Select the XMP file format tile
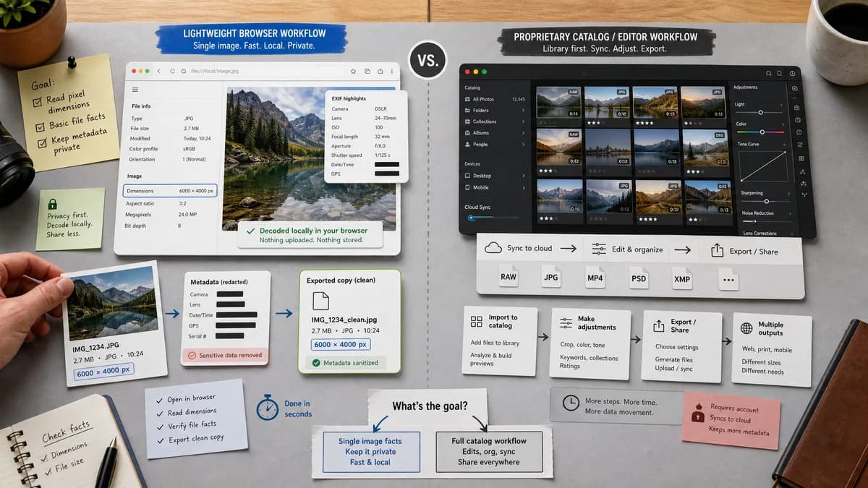This screenshot has width=868, height=488. point(682,278)
